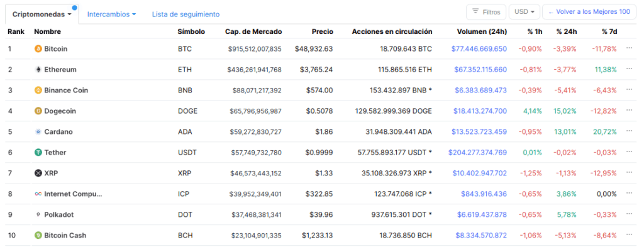Image resolution: width=644 pixels, height=247 pixels.
Task: Open the USD currency selector
Action: coord(525,12)
